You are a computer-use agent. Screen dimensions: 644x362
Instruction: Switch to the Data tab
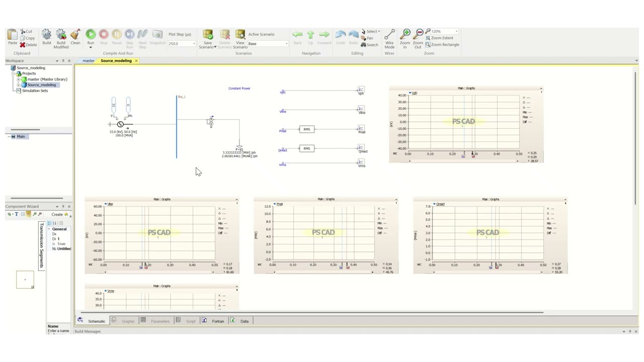pos(240,321)
